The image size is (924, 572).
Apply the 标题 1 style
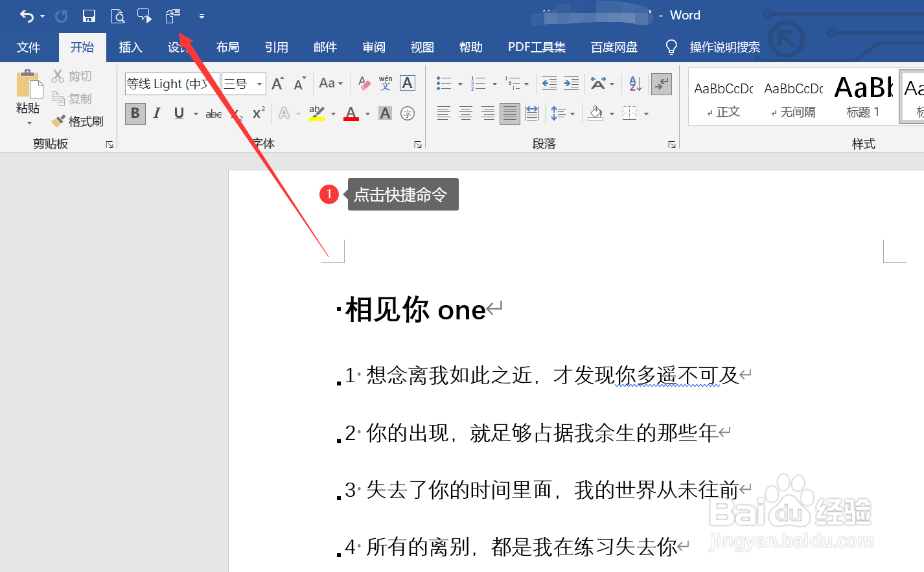[x=862, y=97]
